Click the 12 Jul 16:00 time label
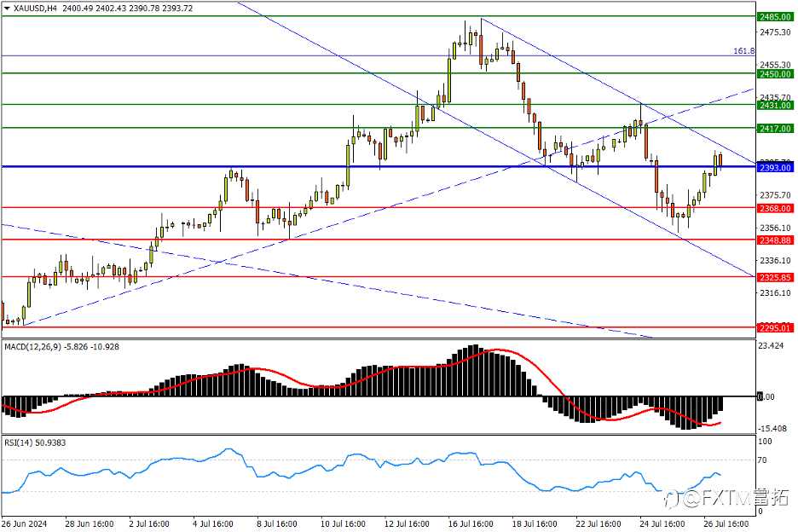 pyautogui.click(x=407, y=523)
